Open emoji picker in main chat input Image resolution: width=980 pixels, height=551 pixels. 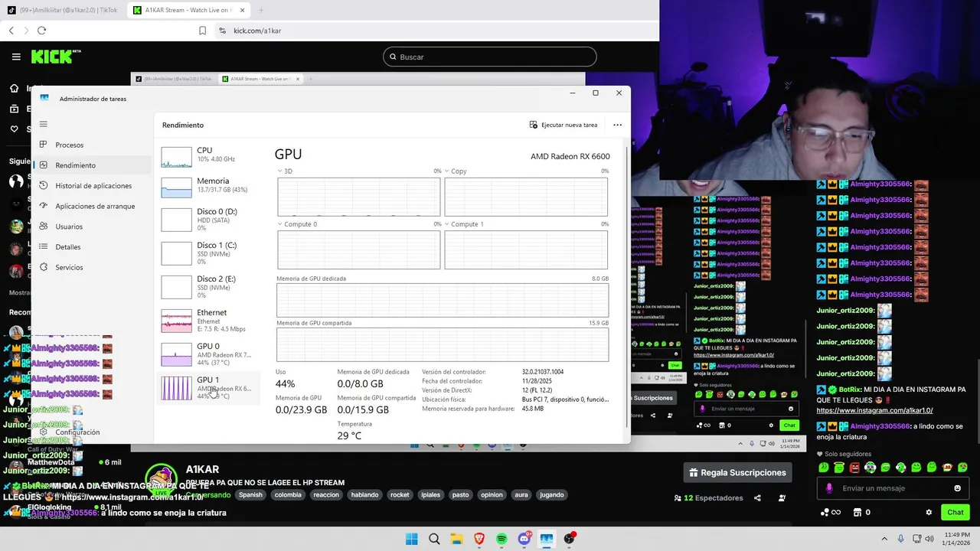coord(957,488)
